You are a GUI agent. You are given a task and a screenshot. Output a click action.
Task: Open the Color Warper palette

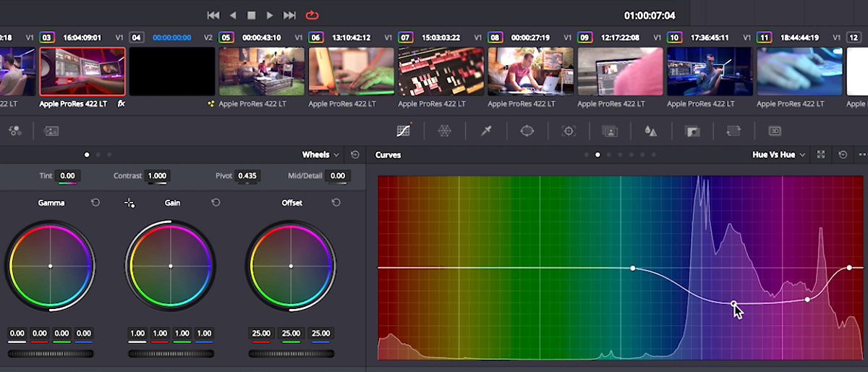click(x=445, y=131)
